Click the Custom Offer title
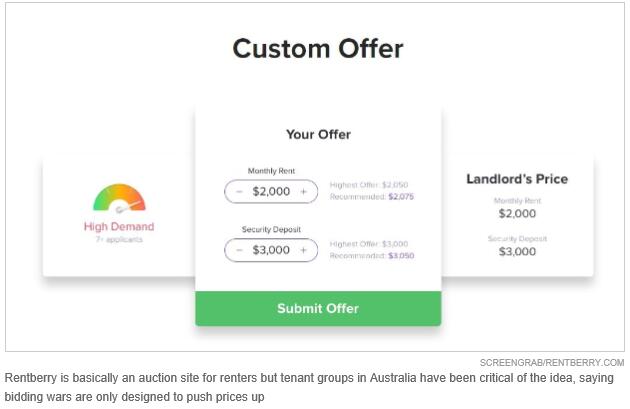The height and width of the screenshot is (409, 630). (317, 48)
